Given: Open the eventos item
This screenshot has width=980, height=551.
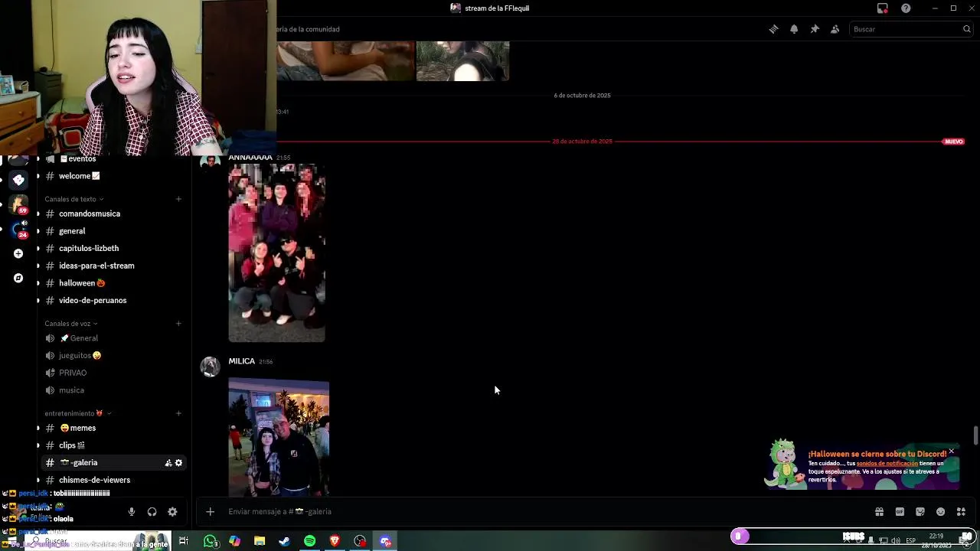Looking at the screenshot, I should (113, 159).
